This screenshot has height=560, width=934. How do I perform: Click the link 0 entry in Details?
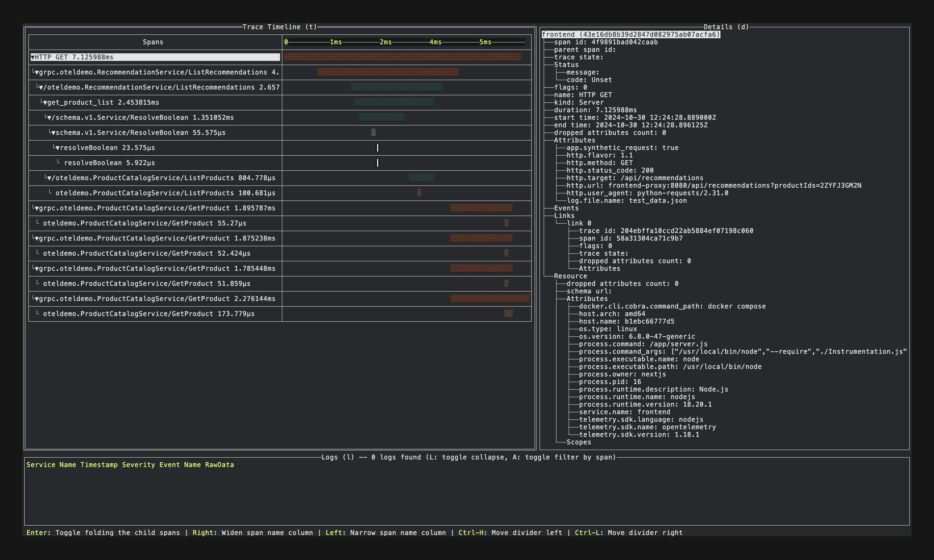pos(579,223)
